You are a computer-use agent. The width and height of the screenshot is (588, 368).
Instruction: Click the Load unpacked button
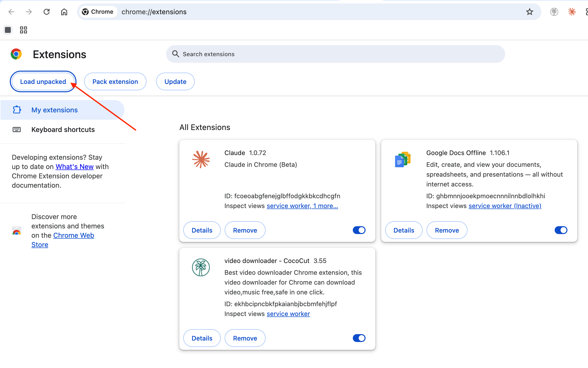(43, 81)
